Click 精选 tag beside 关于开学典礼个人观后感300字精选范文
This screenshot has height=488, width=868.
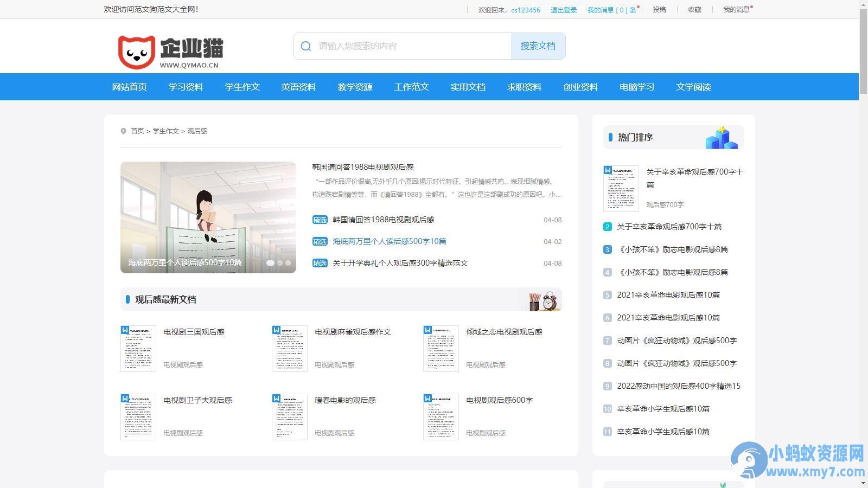(x=320, y=263)
